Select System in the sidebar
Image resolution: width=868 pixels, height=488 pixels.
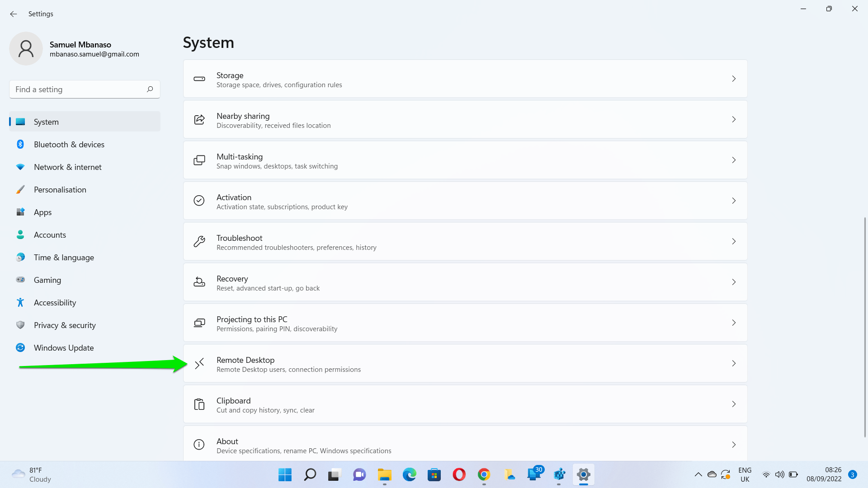[x=46, y=122]
